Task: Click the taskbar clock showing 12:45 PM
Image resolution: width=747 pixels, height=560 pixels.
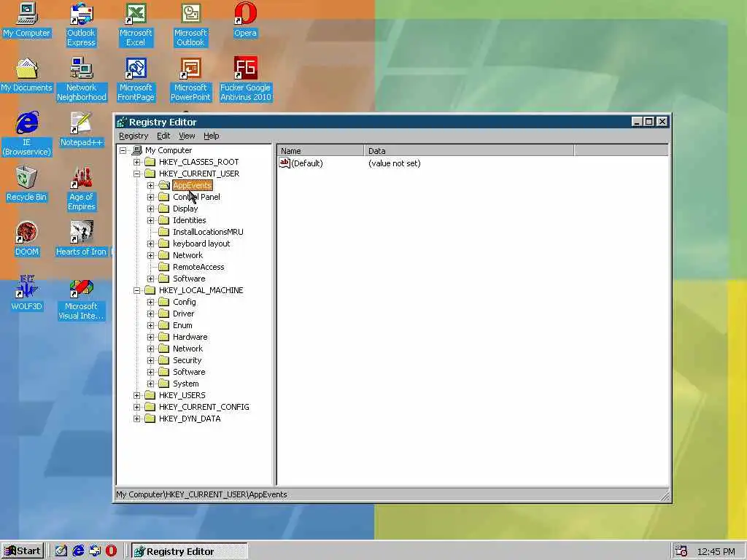Action: coord(716,551)
